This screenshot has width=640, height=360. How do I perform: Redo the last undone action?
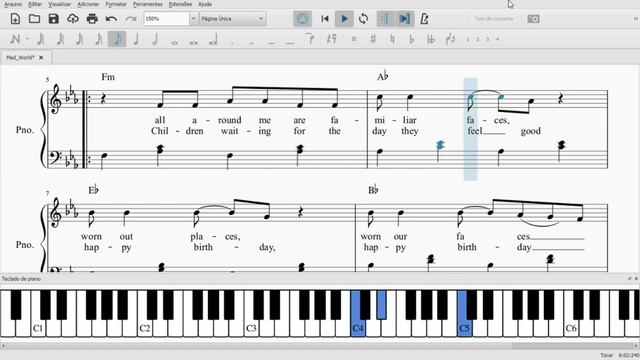click(130, 19)
